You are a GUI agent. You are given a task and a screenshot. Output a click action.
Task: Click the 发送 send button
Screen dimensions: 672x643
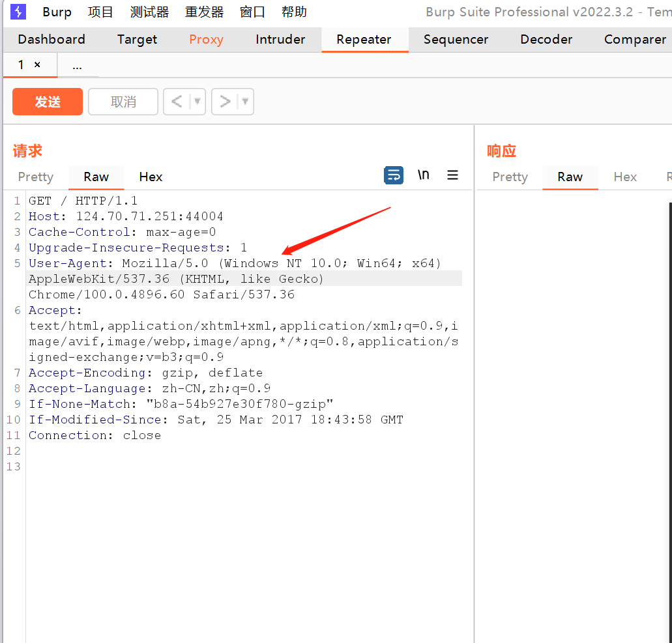[x=48, y=102]
